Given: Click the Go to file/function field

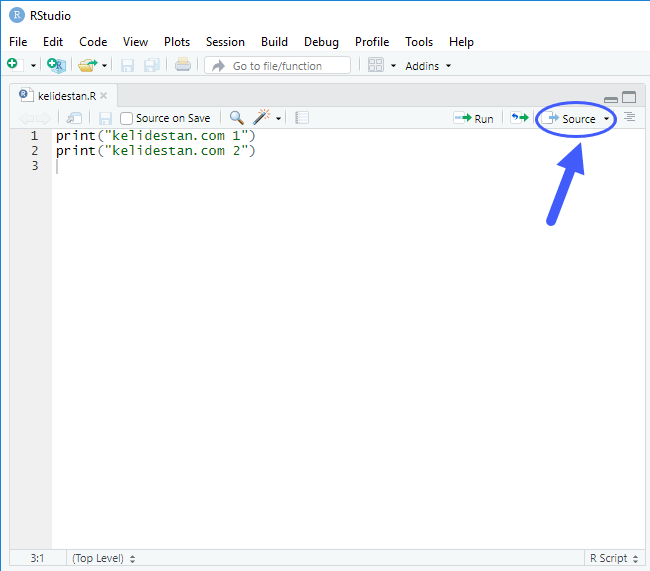Looking at the screenshot, I should [x=277, y=66].
